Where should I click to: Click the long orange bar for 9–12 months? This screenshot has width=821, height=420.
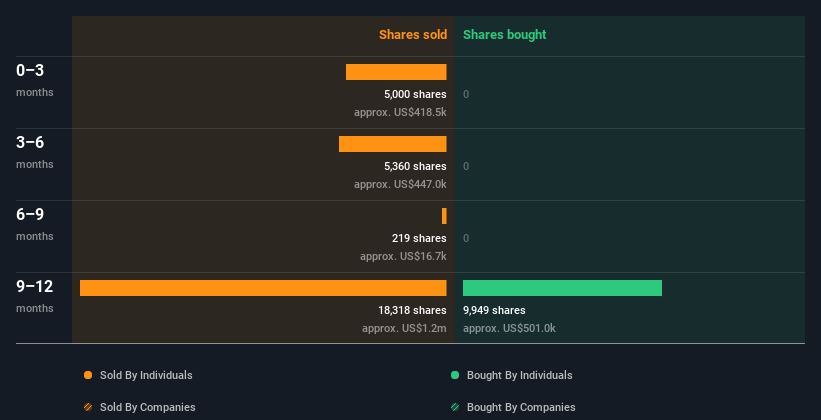(x=263, y=288)
